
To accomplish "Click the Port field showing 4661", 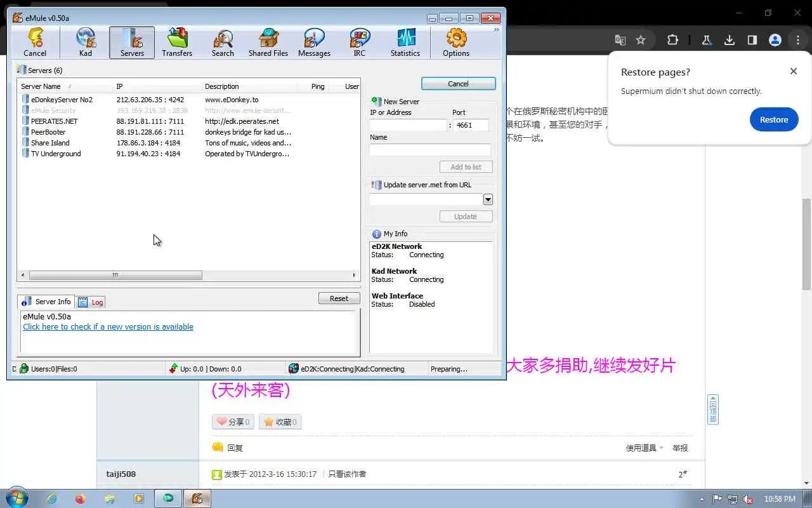I will [471, 125].
